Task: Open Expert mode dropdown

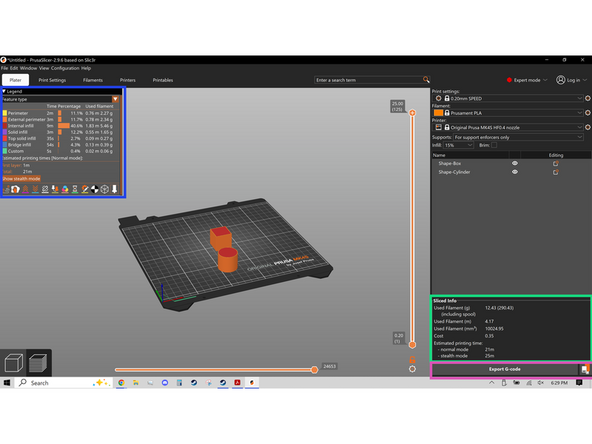Action: pyautogui.click(x=527, y=80)
